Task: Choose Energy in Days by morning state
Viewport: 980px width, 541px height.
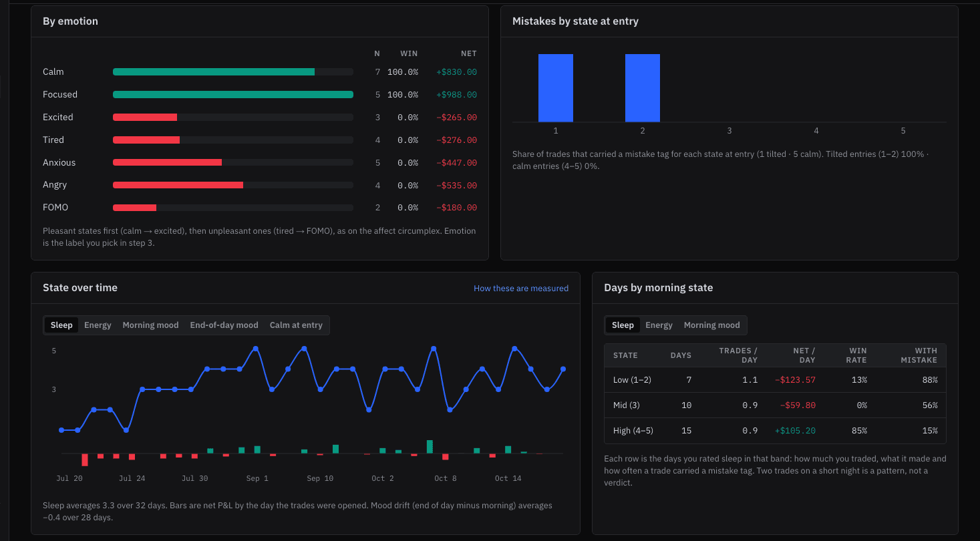Action: point(659,325)
